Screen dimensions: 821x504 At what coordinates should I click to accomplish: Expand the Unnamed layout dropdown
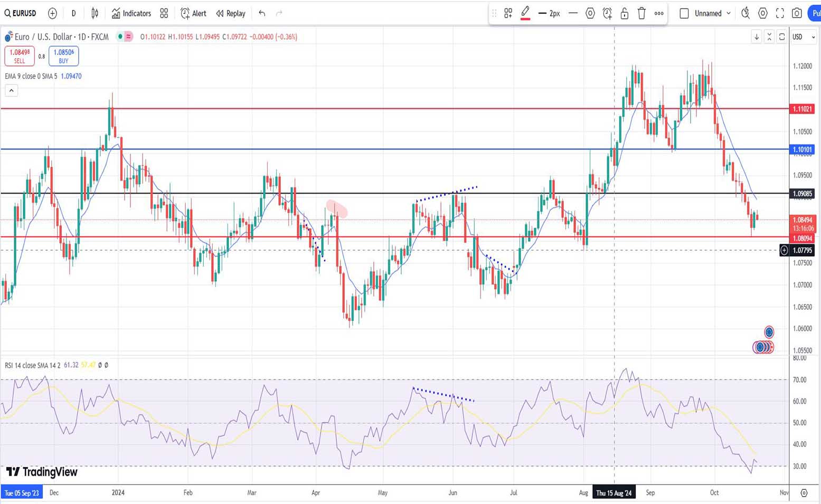tap(729, 13)
